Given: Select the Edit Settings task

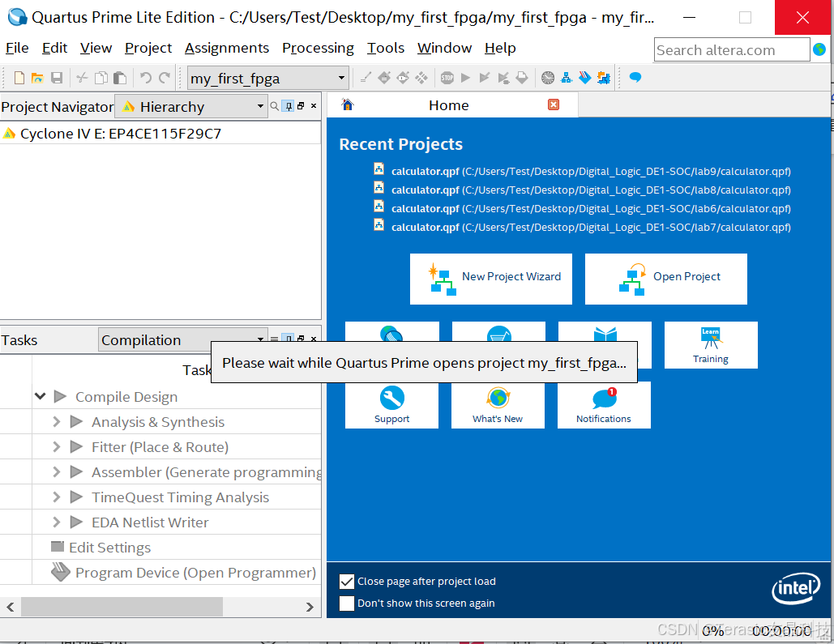Looking at the screenshot, I should 109,548.
